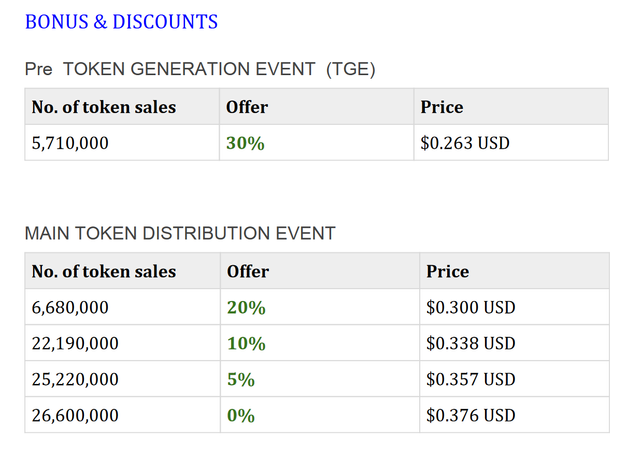The image size is (640, 450).
Task: Click the BONUS & DISCOUNTS heading link
Action: [x=121, y=21]
